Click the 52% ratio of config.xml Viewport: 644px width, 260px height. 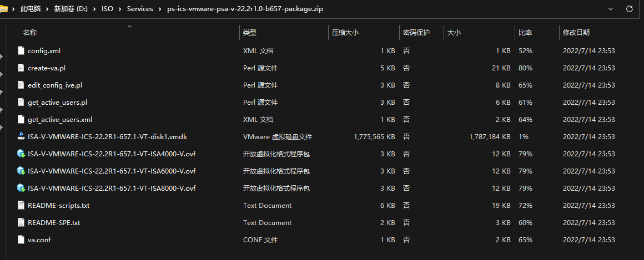coord(525,51)
